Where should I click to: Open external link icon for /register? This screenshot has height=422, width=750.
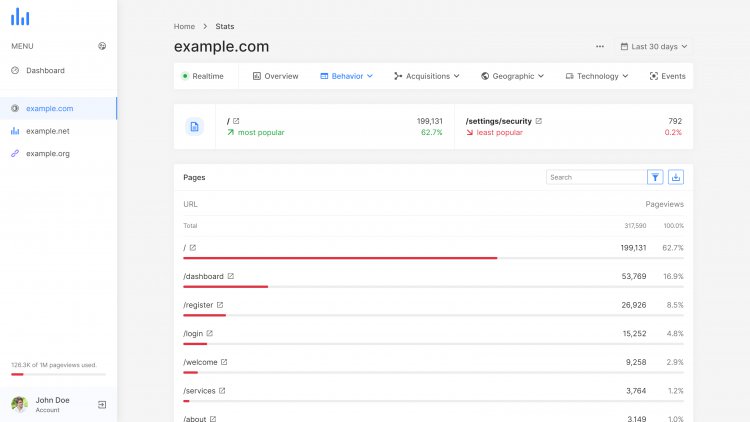pyautogui.click(x=220, y=305)
